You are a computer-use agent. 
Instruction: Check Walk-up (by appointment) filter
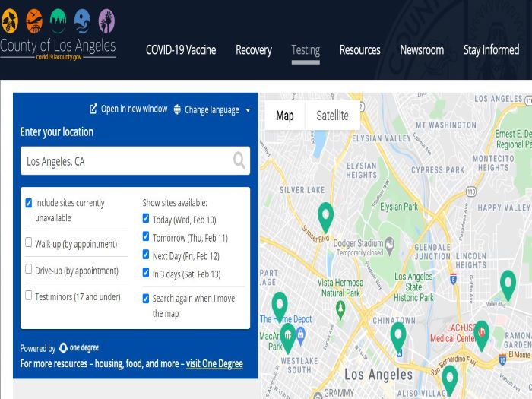point(29,242)
